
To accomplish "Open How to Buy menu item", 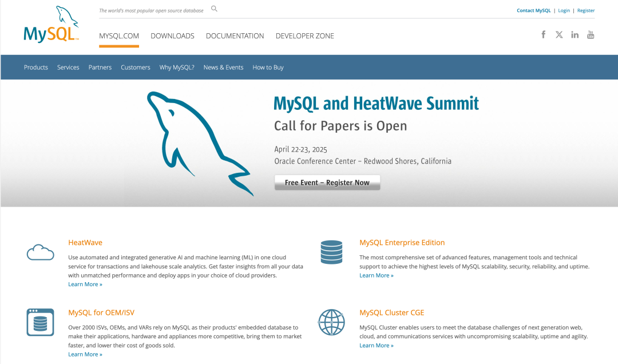I will point(268,68).
